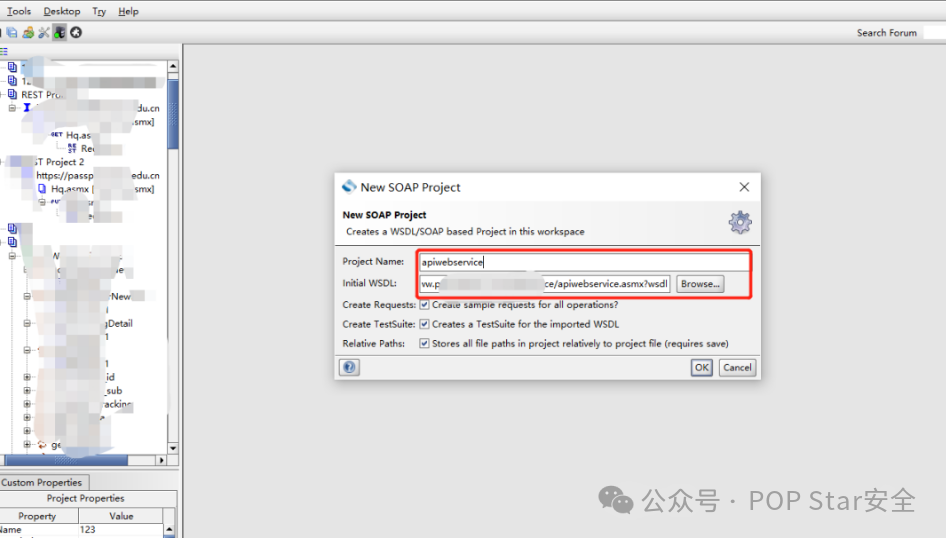Click the help icon in the SOAP dialog

(x=349, y=367)
